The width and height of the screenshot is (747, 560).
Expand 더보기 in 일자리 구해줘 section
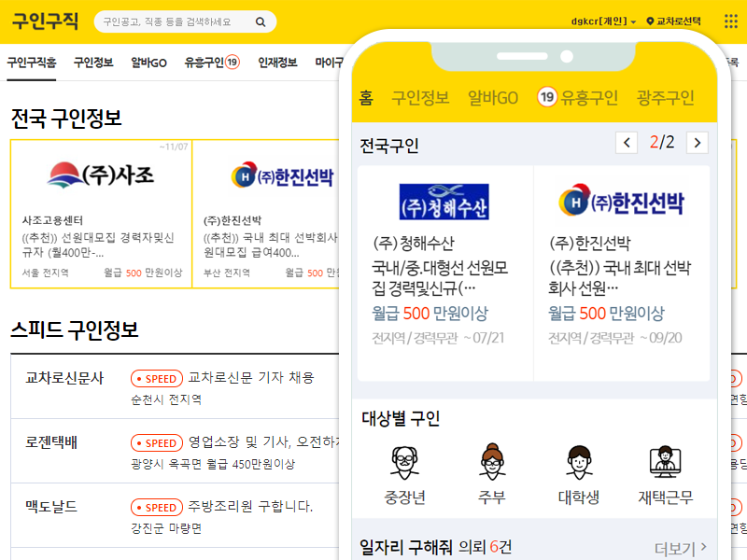click(681, 549)
